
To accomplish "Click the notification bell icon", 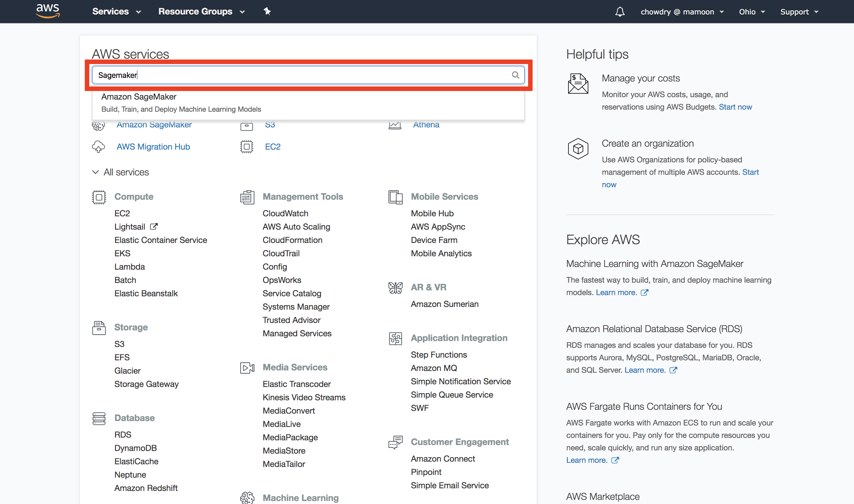I will [619, 12].
